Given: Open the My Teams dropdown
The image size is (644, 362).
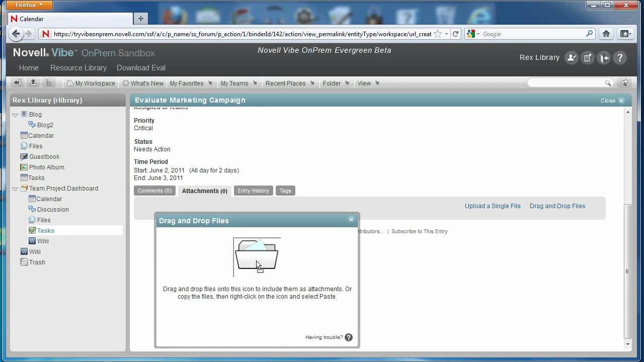Looking at the screenshot, I should click(x=238, y=83).
